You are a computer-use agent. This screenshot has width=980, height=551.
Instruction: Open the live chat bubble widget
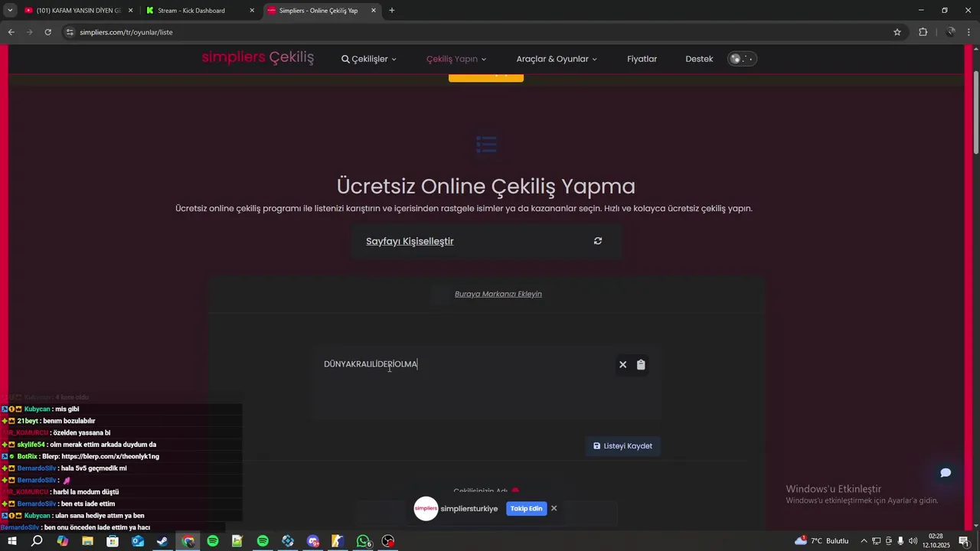click(946, 473)
